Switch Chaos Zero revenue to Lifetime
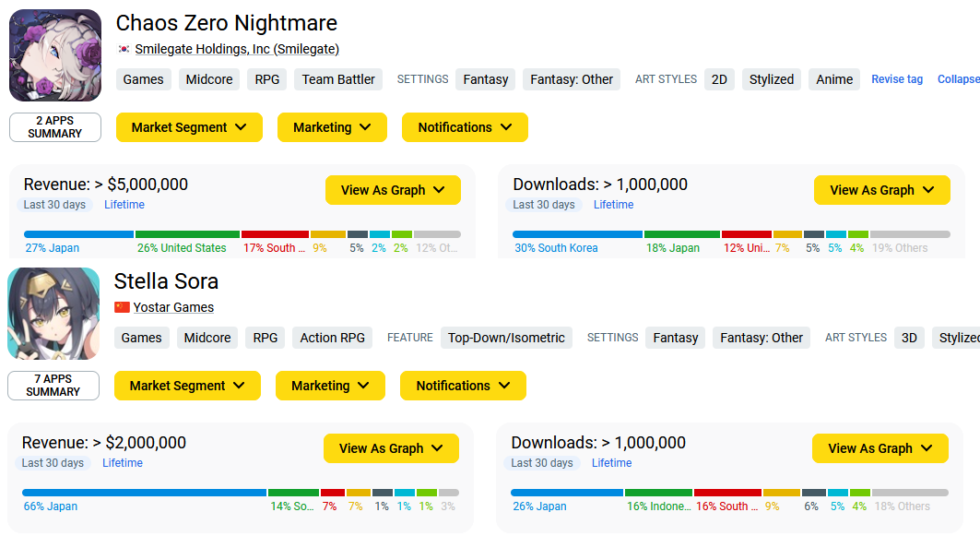This screenshot has height=548, width=980. point(124,205)
